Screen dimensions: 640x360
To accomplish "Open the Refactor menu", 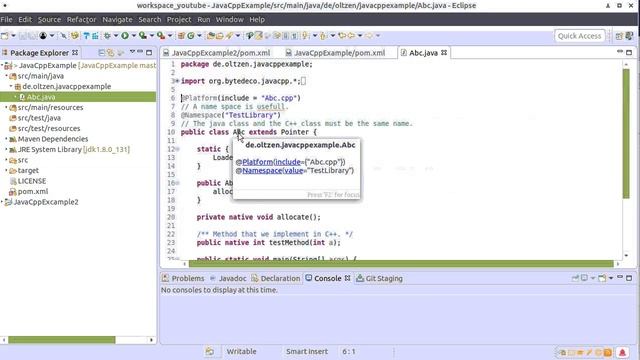I will point(82,20).
